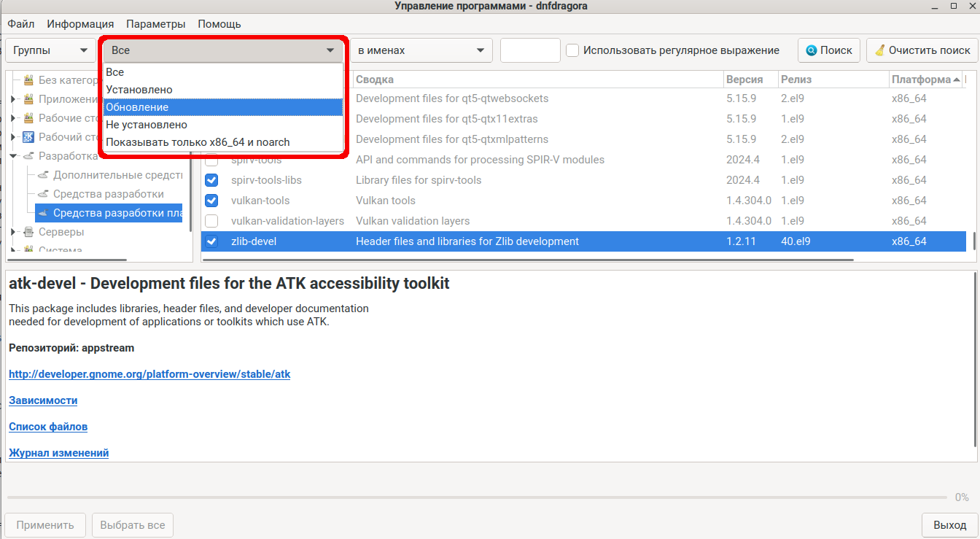Open the 'в именах' search scope dropdown
Viewport: 980px width, 539px height.
[421, 50]
